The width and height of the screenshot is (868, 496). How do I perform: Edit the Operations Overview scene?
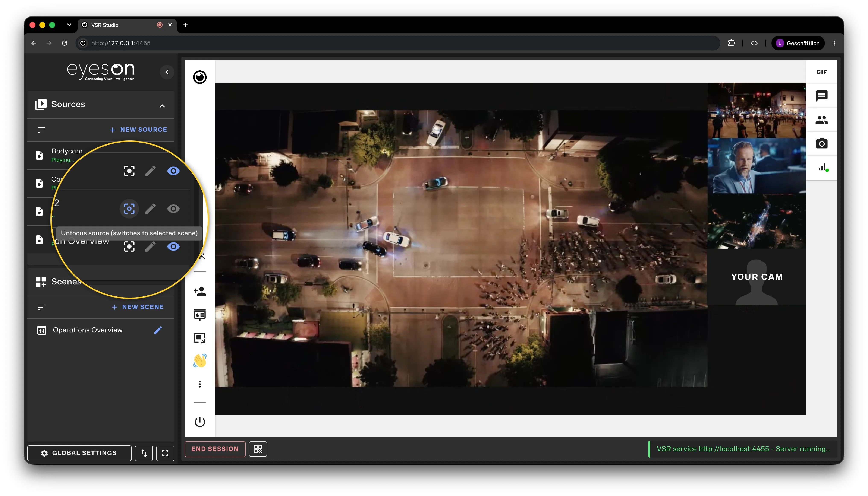pyautogui.click(x=158, y=330)
